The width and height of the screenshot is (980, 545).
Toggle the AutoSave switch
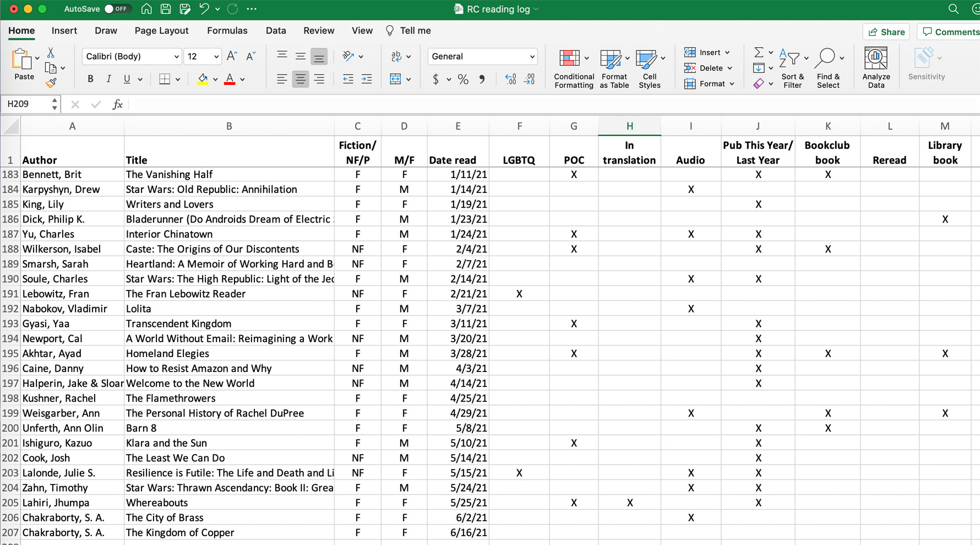pyautogui.click(x=116, y=9)
